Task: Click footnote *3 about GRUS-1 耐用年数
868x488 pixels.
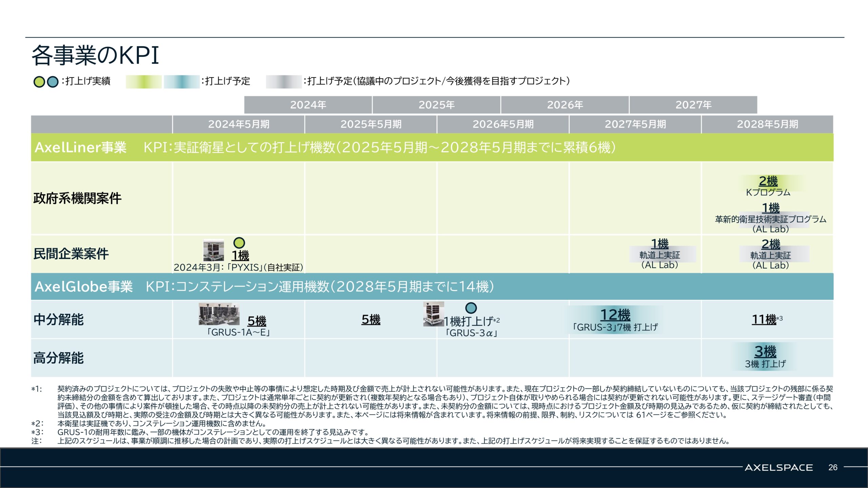Action: 200,432
